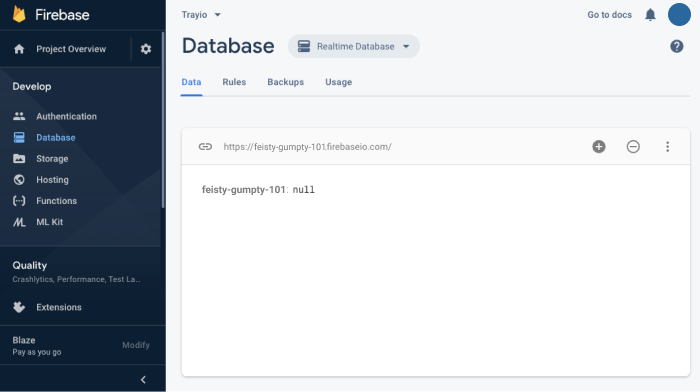Open project settings gear icon
Screen dimensions: 700x392
click(146, 49)
